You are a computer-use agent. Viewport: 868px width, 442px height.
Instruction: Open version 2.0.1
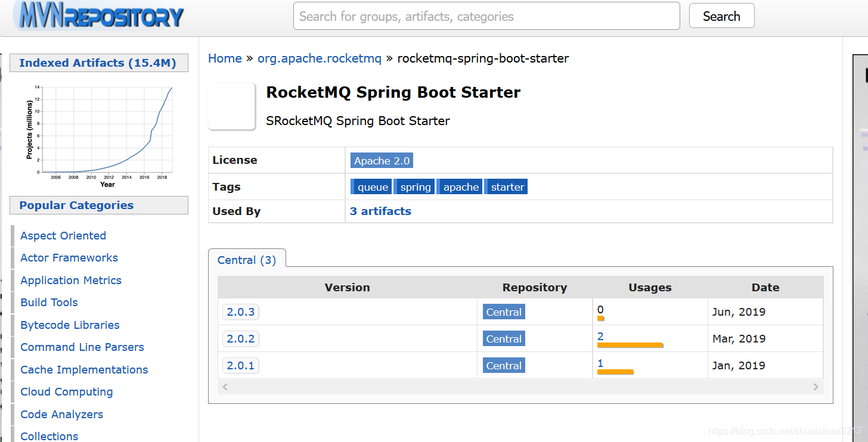point(241,365)
